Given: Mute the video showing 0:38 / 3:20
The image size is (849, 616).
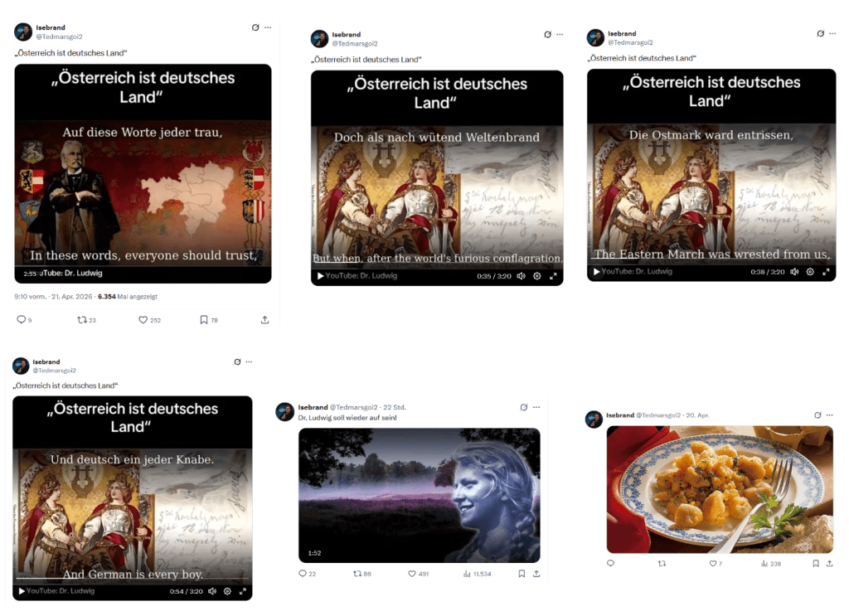Looking at the screenshot, I should tap(793, 272).
